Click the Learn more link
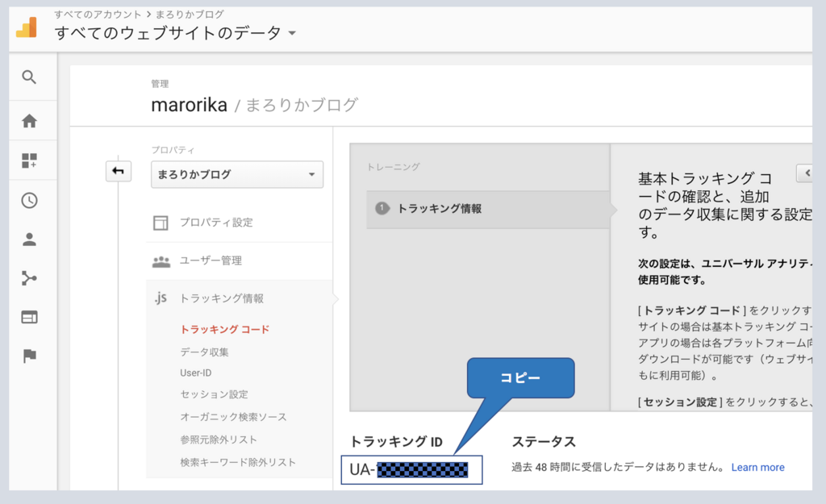Screen dimensions: 826x504 point(757,467)
